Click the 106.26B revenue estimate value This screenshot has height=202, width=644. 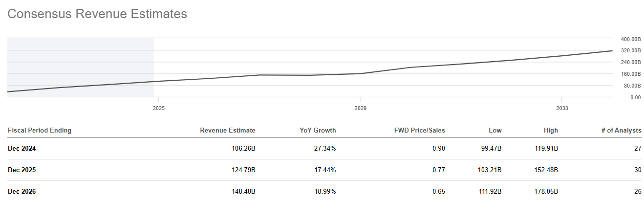(x=242, y=149)
